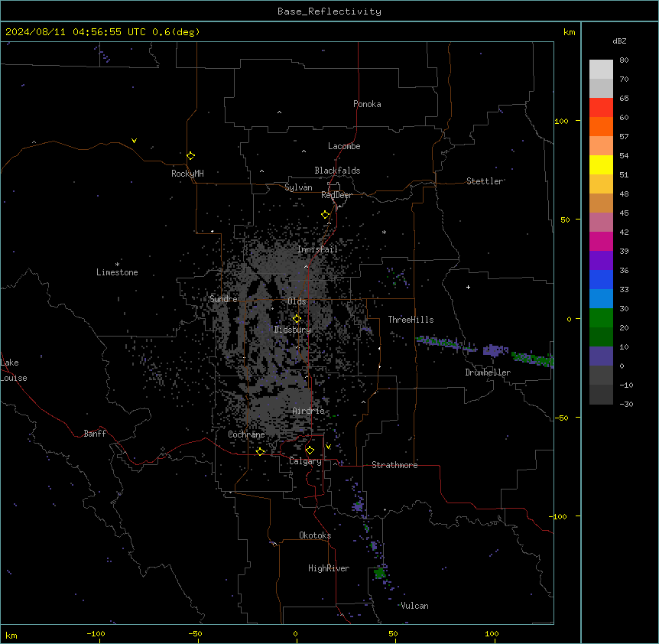Click the HighRiver label
Viewport: 659px width, 644px height.
pyautogui.click(x=329, y=568)
